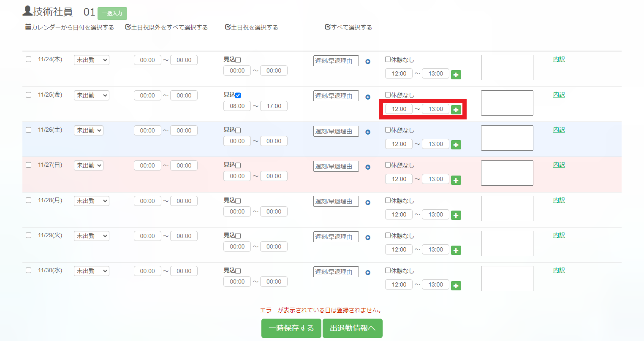This screenshot has height=341, width=644.
Task: Tick the row checkbox for 11/24(木)
Action: pos(29,60)
